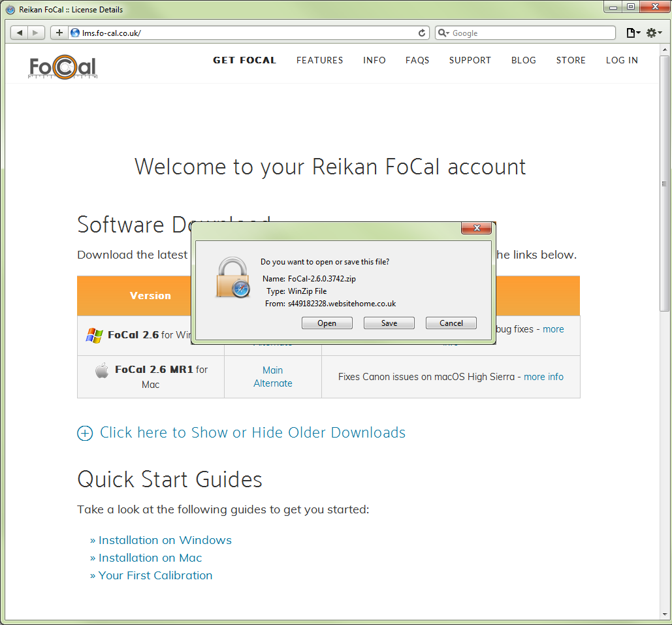The height and width of the screenshot is (625, 672).
Task: Reload the page using the refresh icon
Action: click(422, 33)
